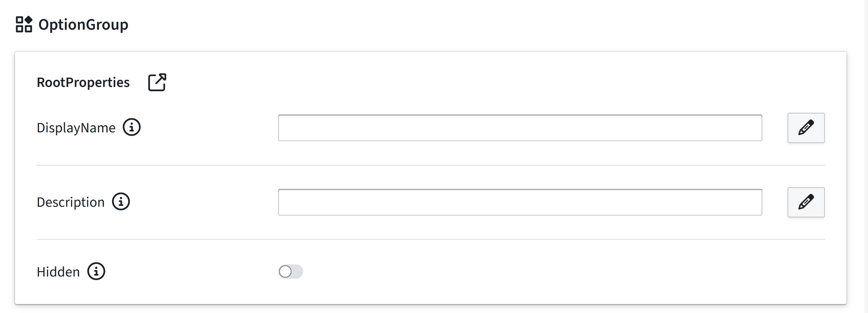The width and height of the screenshot is (868, 313).
Task: Click the Description info icon
Action: point(121,201)
